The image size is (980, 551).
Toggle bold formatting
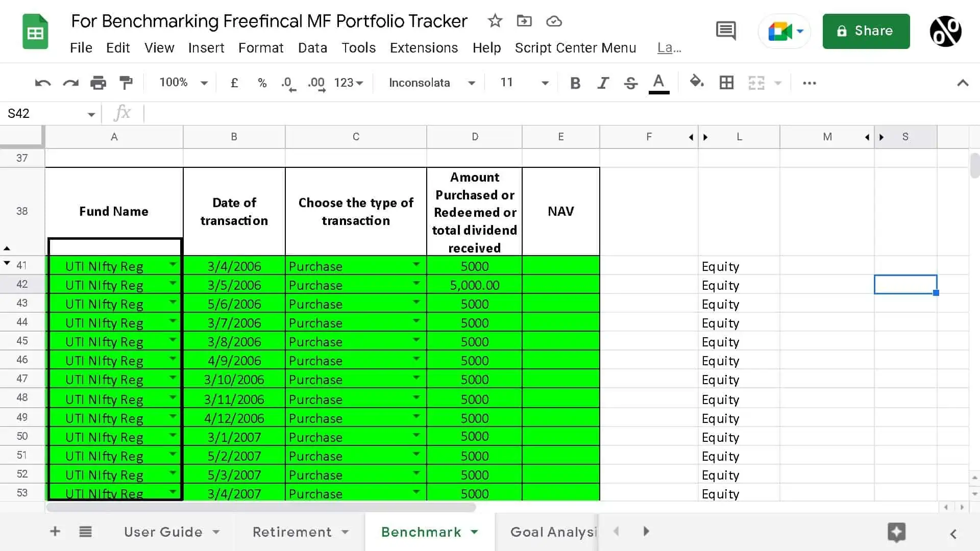point(575,83)
